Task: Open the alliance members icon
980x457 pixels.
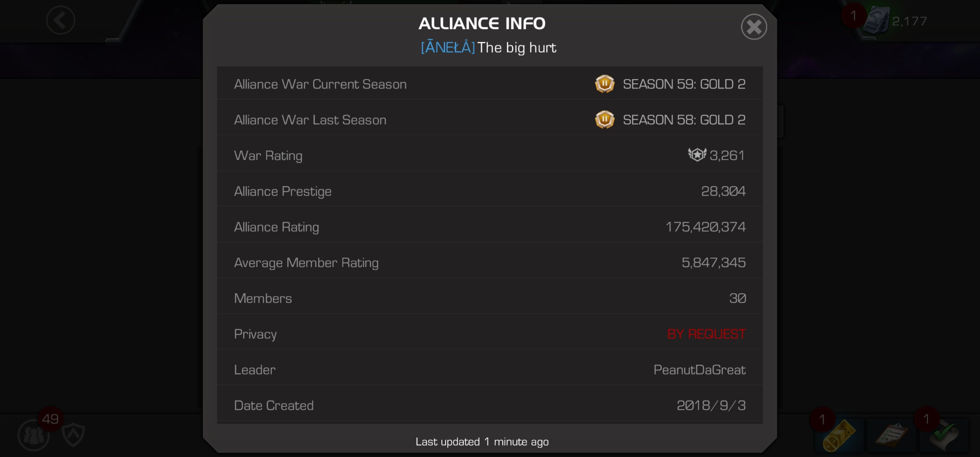Action: point(33,435)
